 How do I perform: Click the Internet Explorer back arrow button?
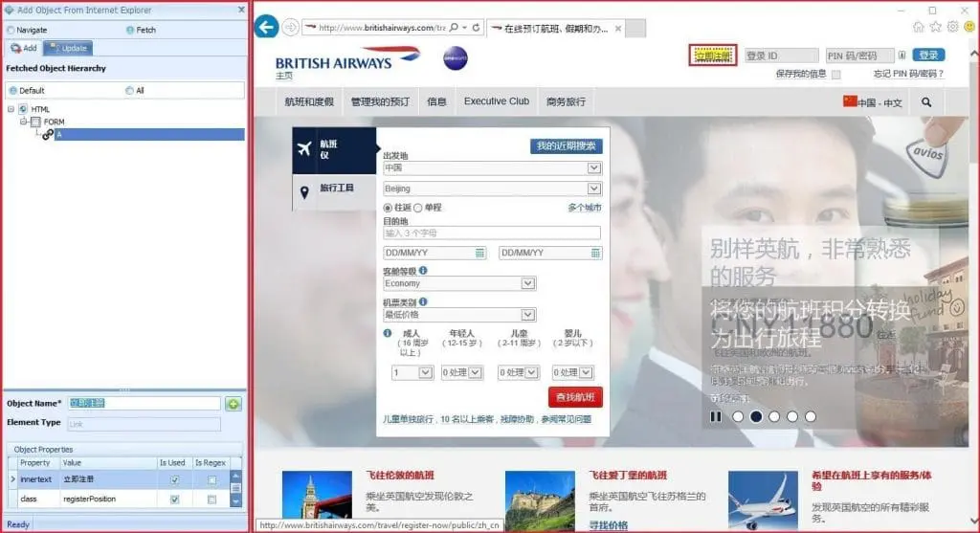[x=267, y=27]
